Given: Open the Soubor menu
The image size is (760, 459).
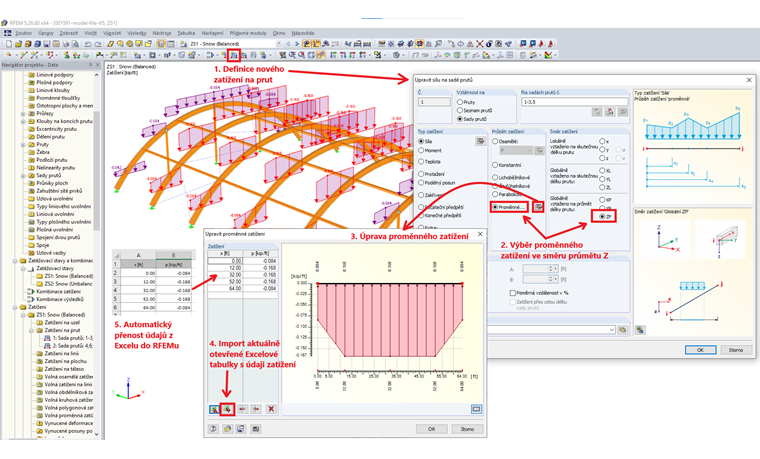Looking at the screenshot, I should [x=23, y=33].
